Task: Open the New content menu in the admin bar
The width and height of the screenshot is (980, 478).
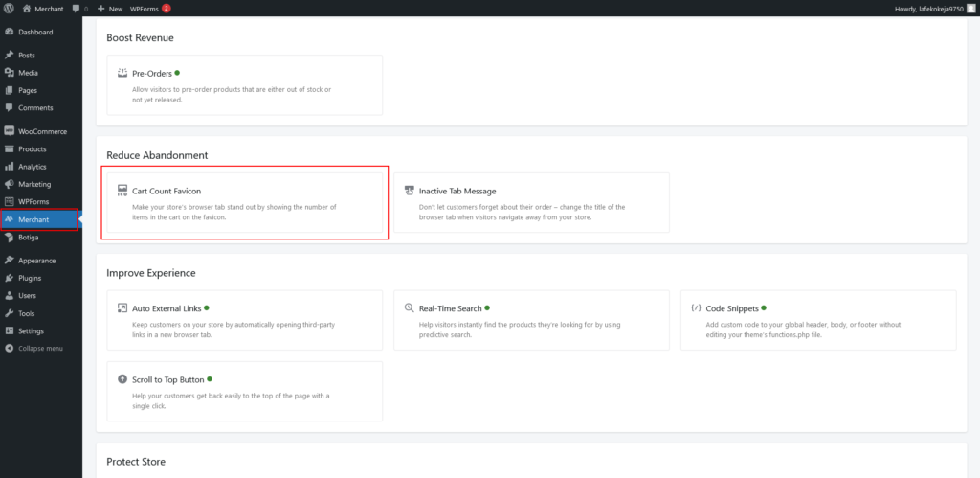Action: tap(110, 9)
